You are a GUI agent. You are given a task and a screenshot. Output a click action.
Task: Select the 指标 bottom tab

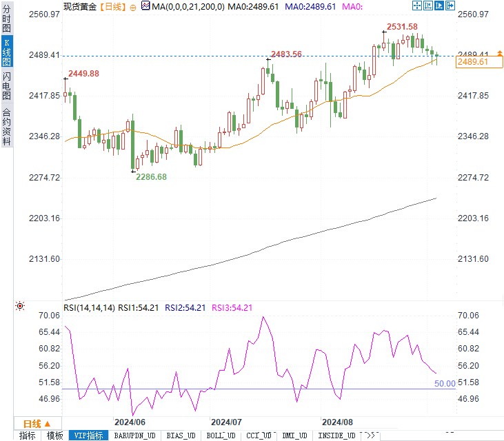pyautogui.click(x=28, y=435)
